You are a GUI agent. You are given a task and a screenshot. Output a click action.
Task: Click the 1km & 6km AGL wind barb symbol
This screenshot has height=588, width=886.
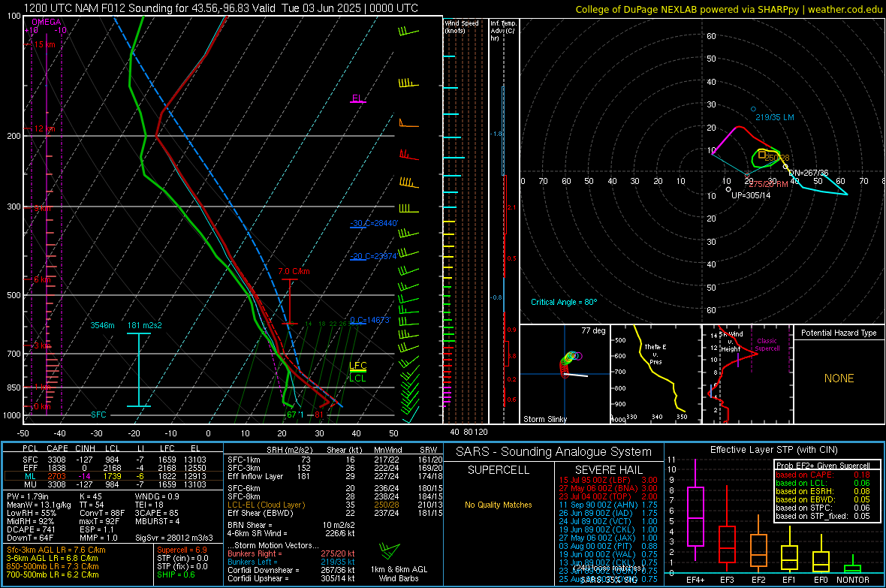click(390, 550)
